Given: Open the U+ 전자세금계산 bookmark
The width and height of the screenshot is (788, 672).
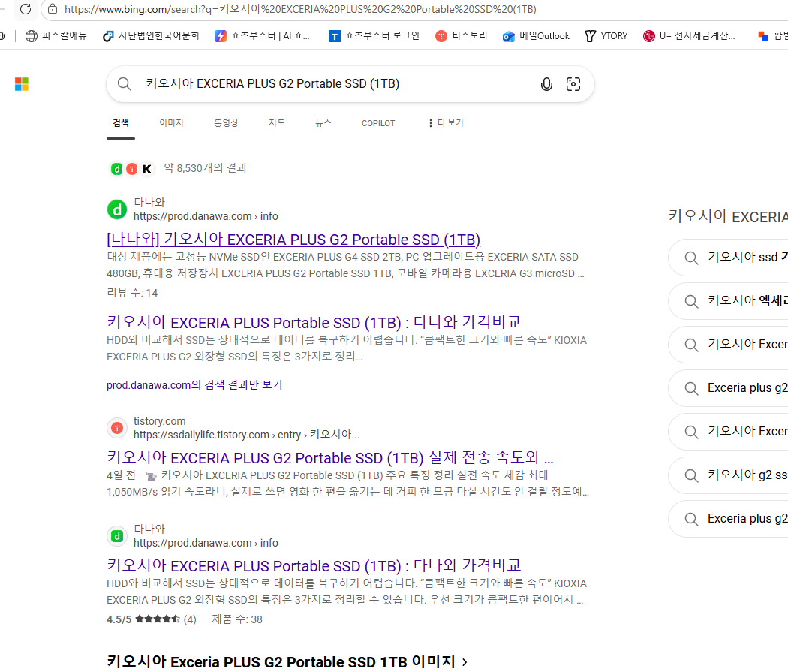Looking at the screenshot, I should (689, 36).
